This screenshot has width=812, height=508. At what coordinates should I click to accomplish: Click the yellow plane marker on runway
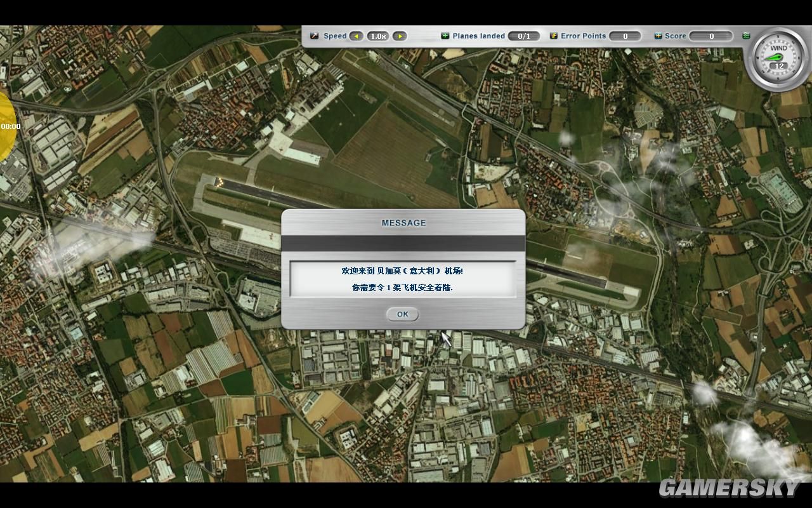(219, 182)
